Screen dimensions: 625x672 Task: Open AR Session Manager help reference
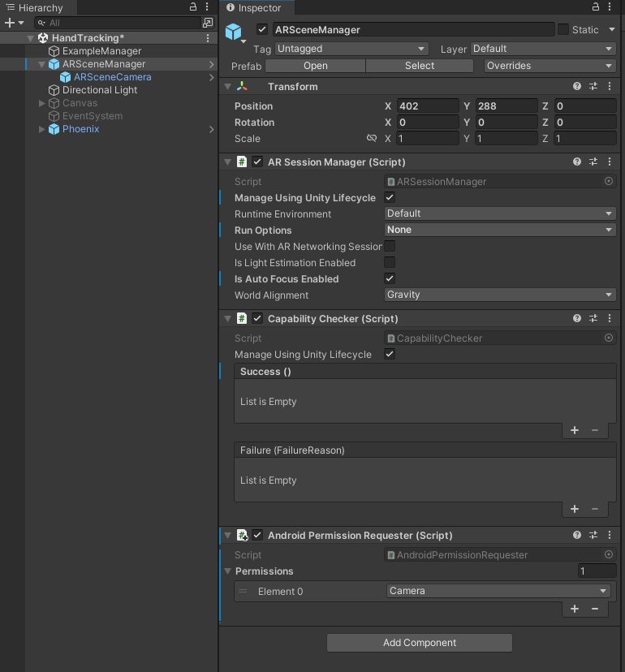click(577, 162)
